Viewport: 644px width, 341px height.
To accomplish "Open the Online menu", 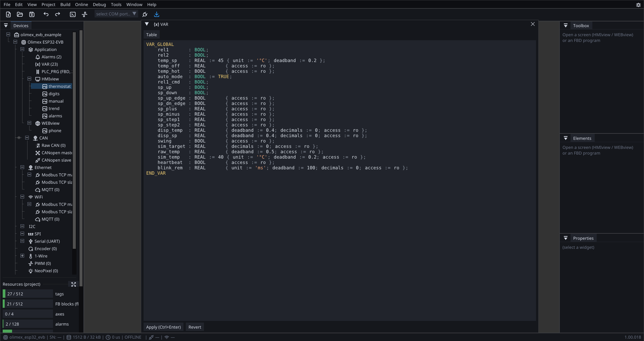I will [x=82, y=5].
